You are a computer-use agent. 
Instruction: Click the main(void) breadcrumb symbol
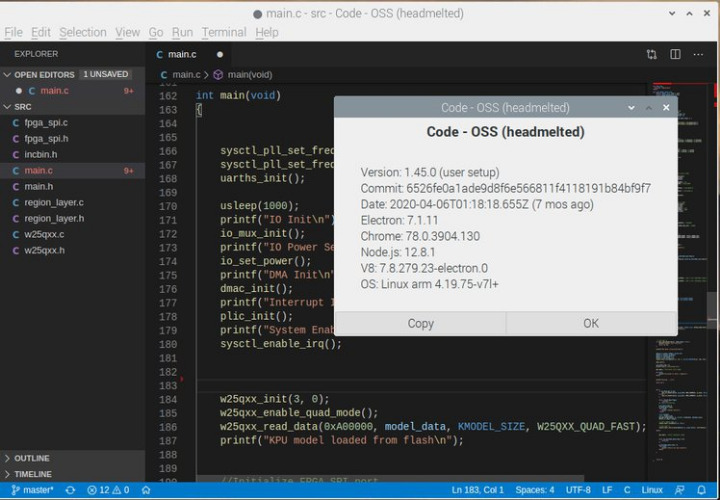click(243, 74)
